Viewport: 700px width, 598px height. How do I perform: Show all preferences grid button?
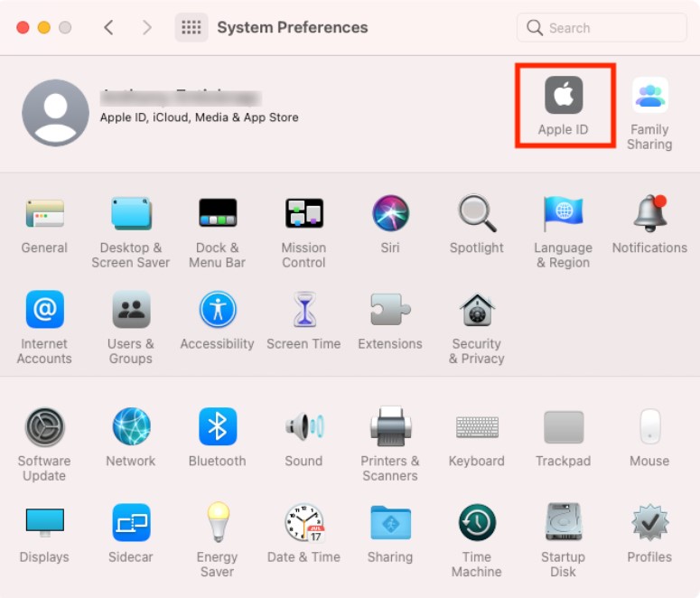191,27
